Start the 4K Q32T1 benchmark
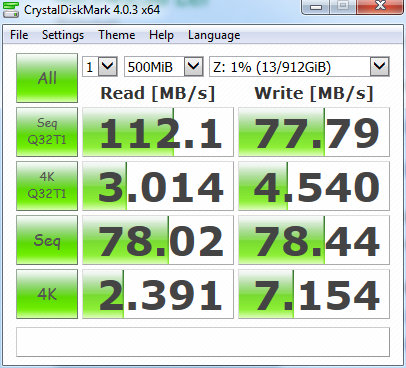 (47, 186)
